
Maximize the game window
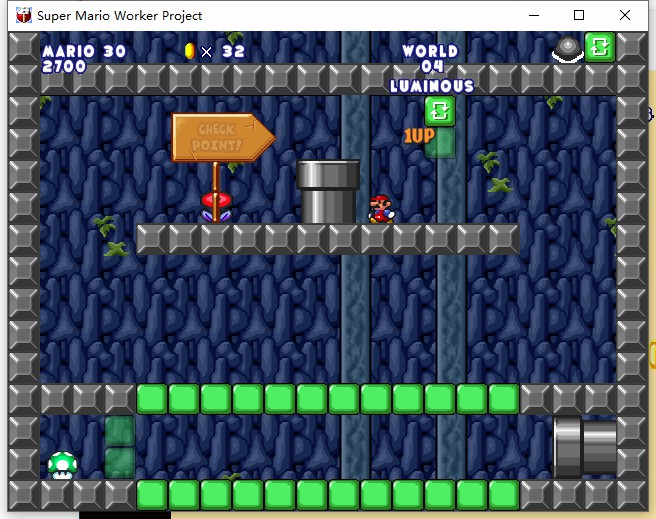coord(579,15)
